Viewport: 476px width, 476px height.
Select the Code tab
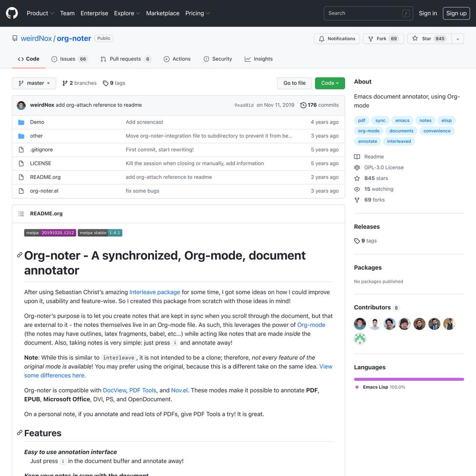[x=29, y=59]
